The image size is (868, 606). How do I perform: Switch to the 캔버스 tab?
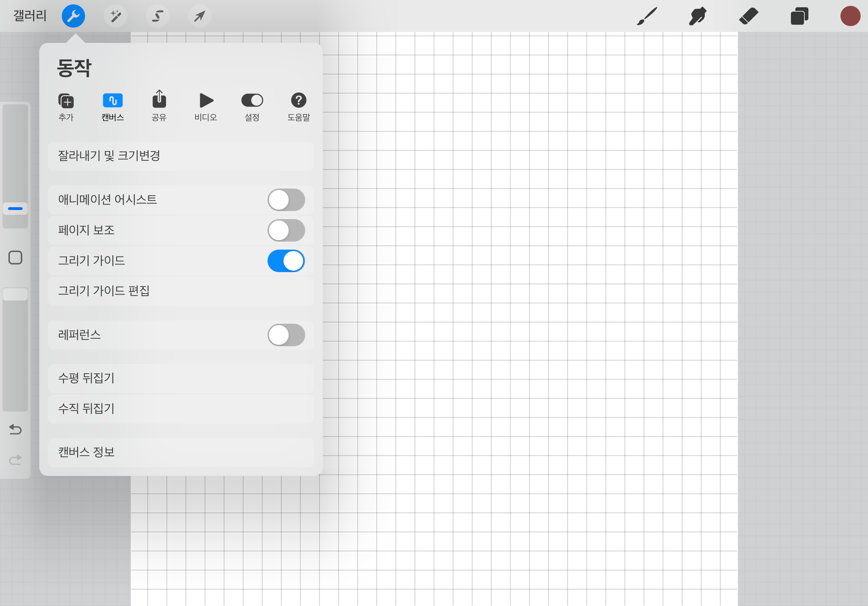(x=113, y=107)
